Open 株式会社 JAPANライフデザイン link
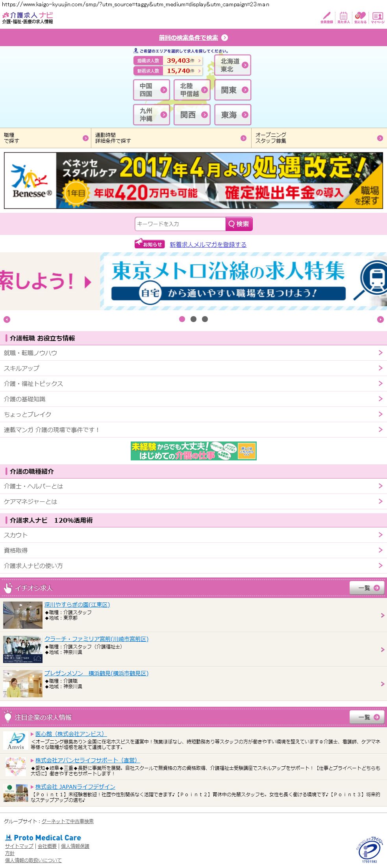 coord(75,786)
